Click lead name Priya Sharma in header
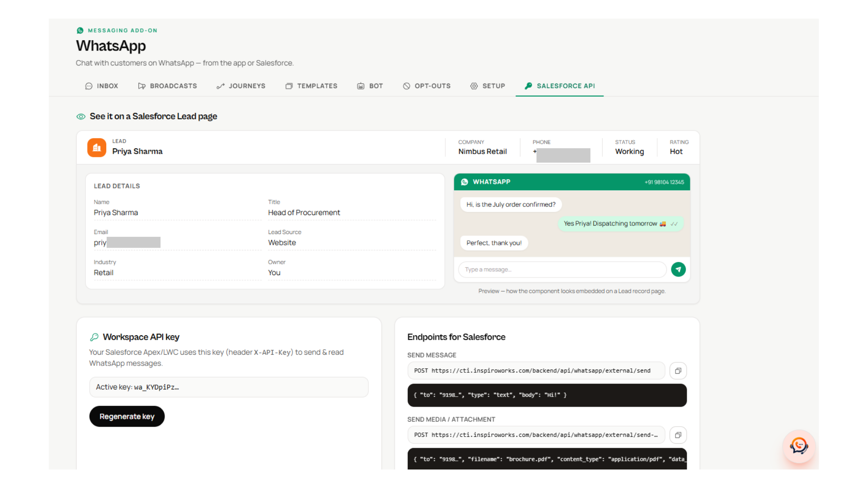The width and height of the screenshot is (868, 488). (x=137, y=151)
